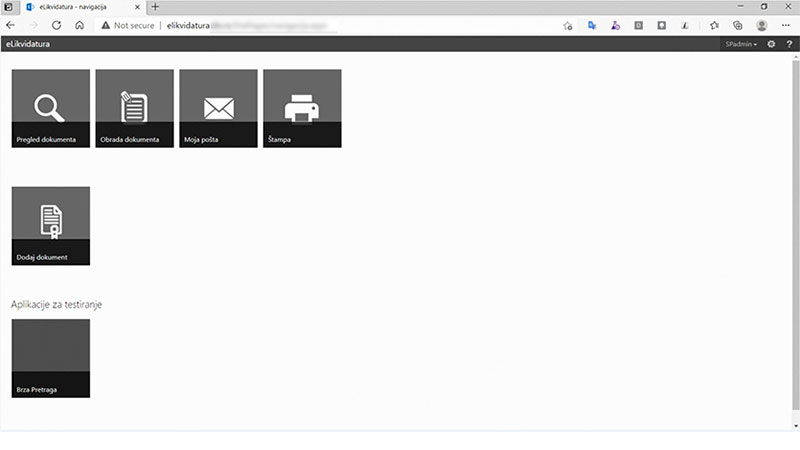Open the settings gear in the app header
This screenshot has width=800, height=450.
[x=771, y=44]
